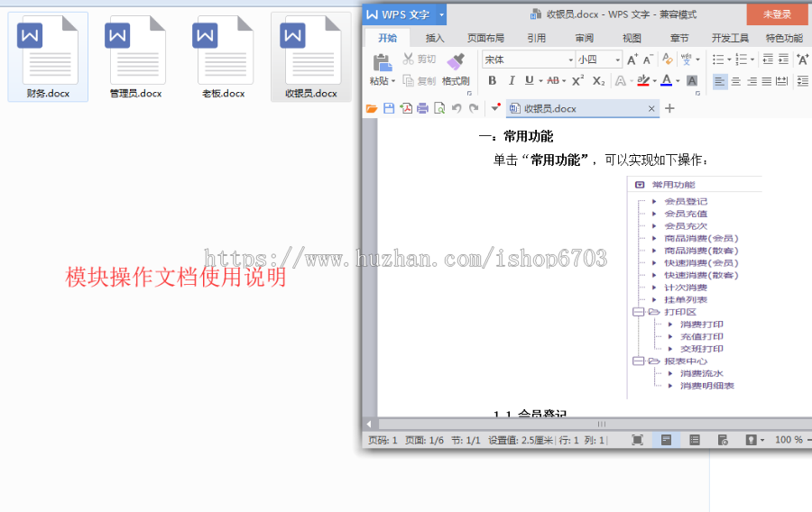812x512 pixels.
Task: Apply superscript X² formatting
Action: click(578, 81)
